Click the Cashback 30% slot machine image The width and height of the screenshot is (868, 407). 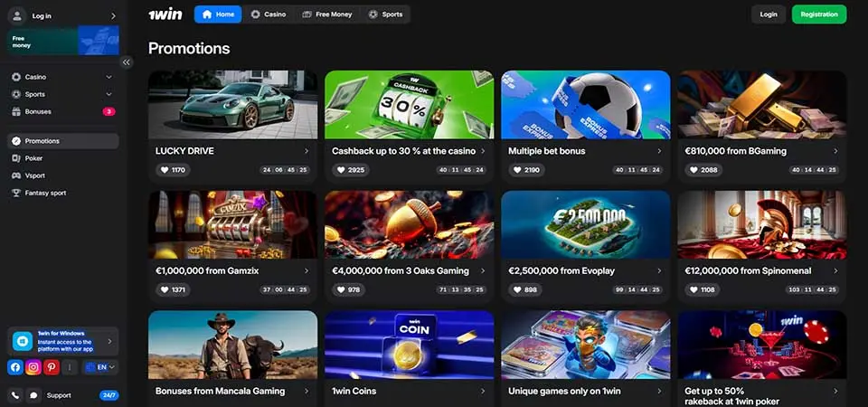coord(409,105)
